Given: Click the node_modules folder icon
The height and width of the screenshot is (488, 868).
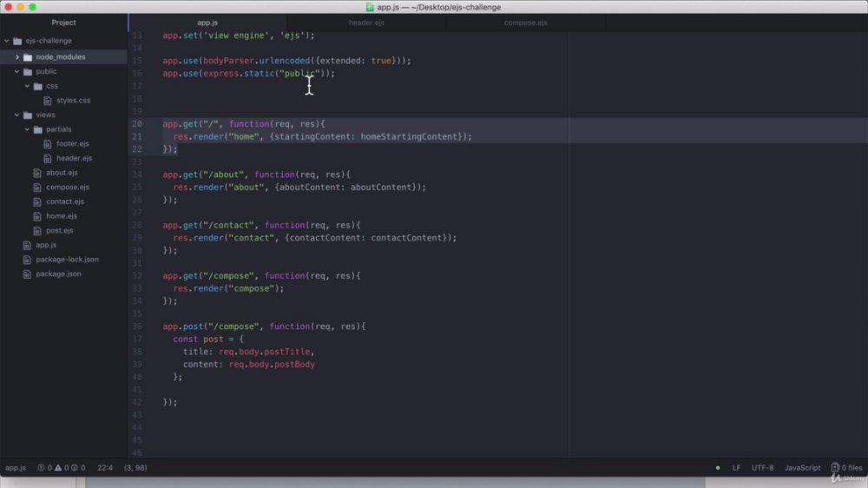Looking at the screenshot, I should point(28,57).
